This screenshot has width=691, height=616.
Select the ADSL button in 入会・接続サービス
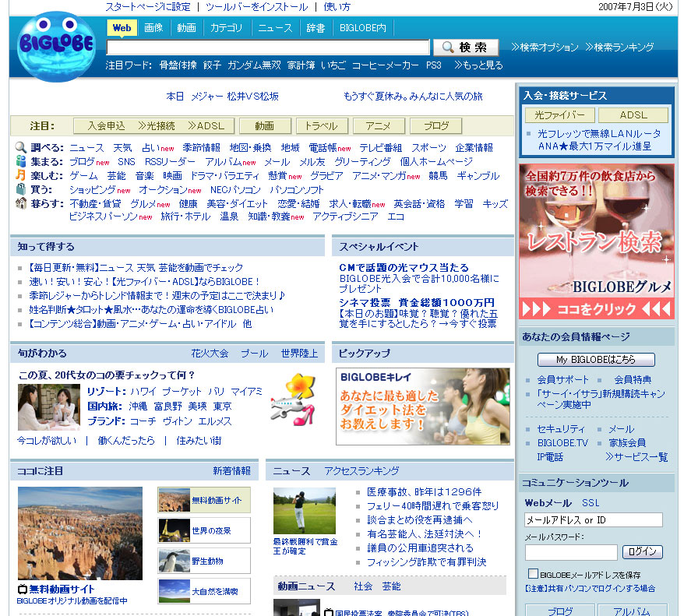633,115
